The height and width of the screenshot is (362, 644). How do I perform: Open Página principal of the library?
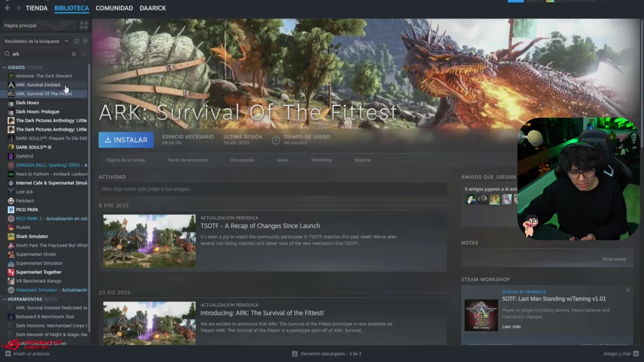20,25
